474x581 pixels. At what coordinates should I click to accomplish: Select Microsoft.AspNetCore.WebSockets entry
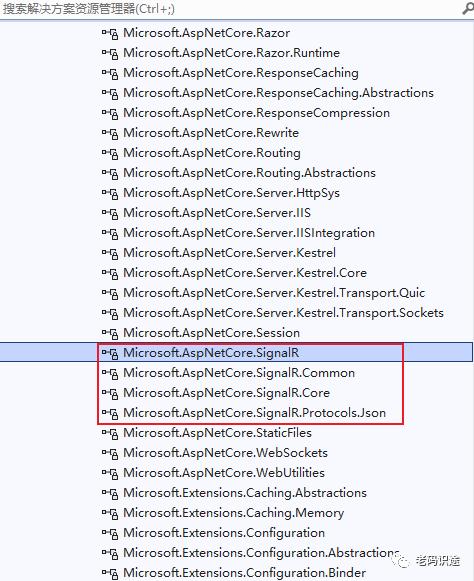pyautogui.click(x=225, y=453)
